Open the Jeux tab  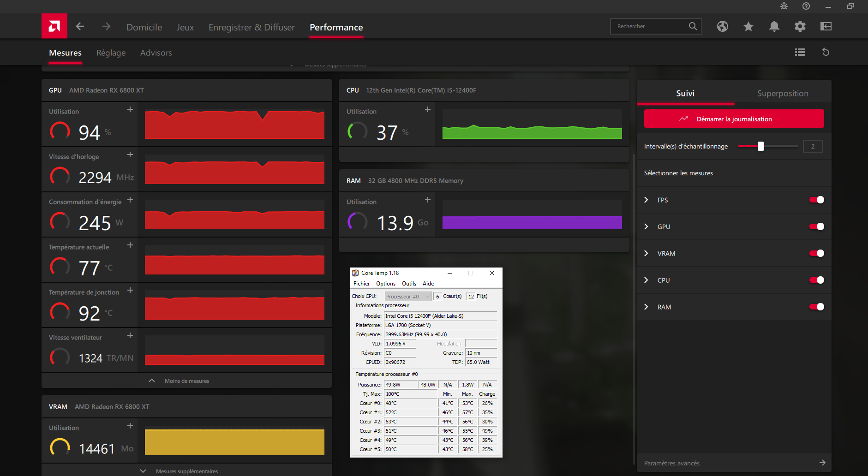185,27
